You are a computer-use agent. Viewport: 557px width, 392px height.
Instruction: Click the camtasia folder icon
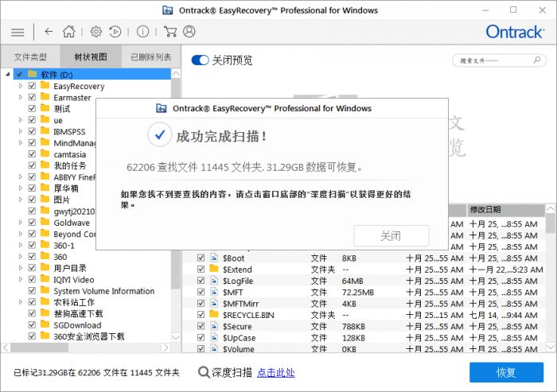click(45, 153)
